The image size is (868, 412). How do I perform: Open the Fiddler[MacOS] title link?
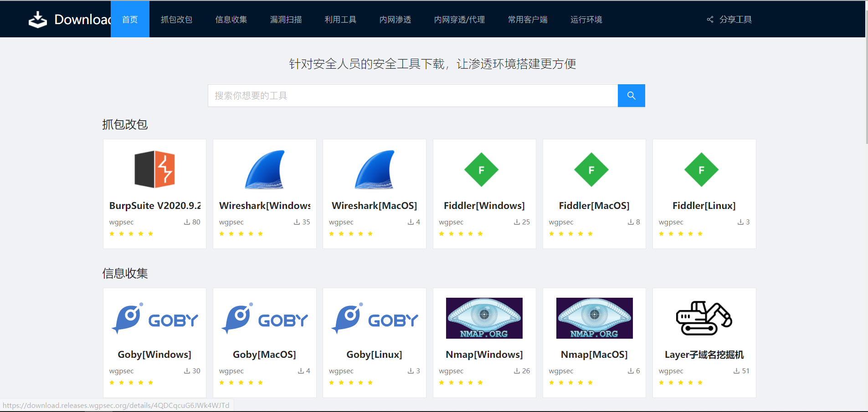(x=594, y=206)
